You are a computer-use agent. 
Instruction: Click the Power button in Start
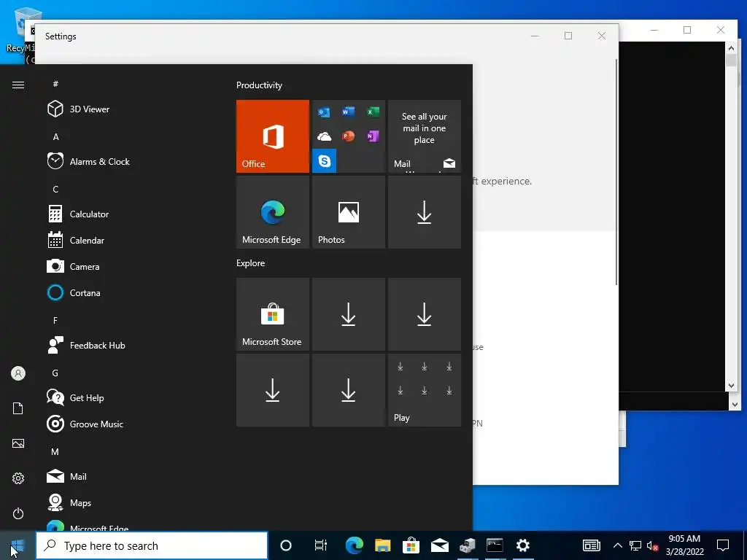18,513
